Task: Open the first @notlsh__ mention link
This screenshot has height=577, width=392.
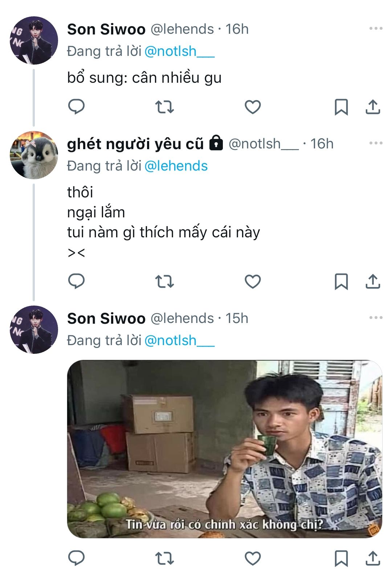Action: point(179,51)
